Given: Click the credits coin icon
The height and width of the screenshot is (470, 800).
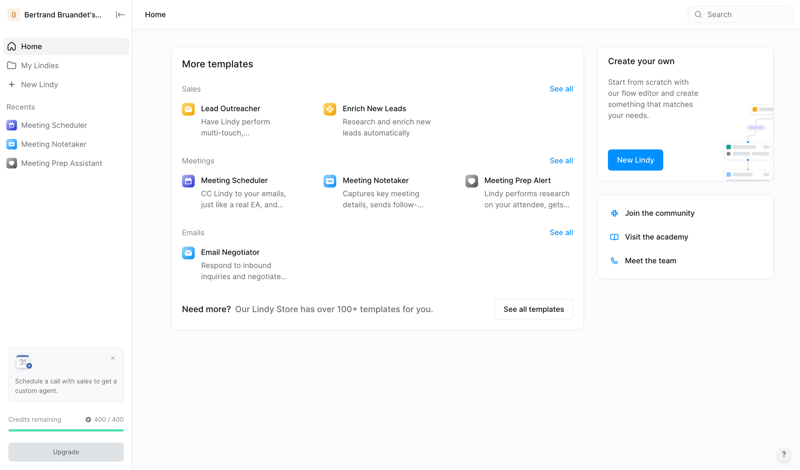Looking at the screenshot, I should point(88,419).
